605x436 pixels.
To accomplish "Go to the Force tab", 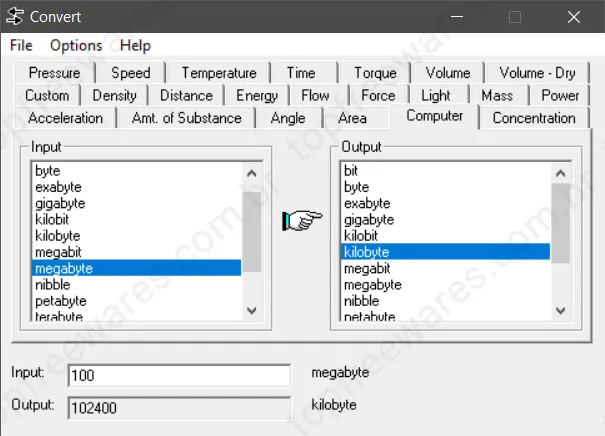I will point(378,95).
